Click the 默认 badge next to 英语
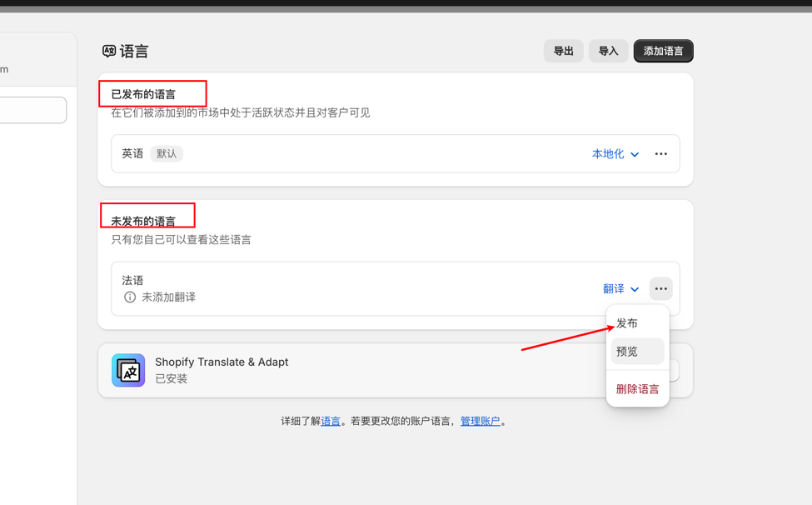812x505 pixels. pos(167,154)
